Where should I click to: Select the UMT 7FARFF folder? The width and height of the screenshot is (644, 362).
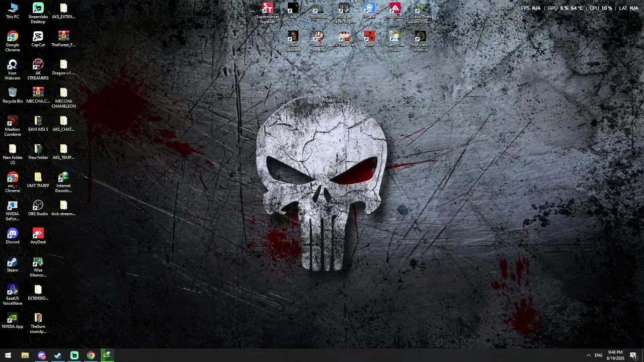38,180
